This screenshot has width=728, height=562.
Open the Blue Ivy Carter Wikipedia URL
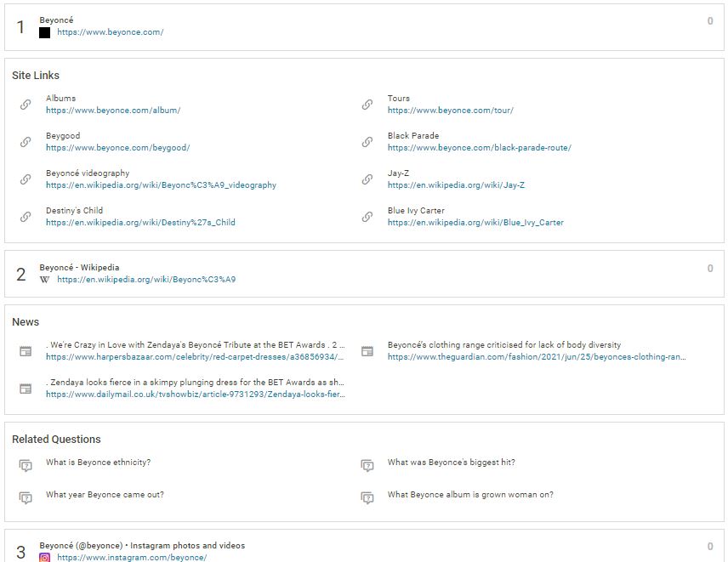tap(476, 222)
